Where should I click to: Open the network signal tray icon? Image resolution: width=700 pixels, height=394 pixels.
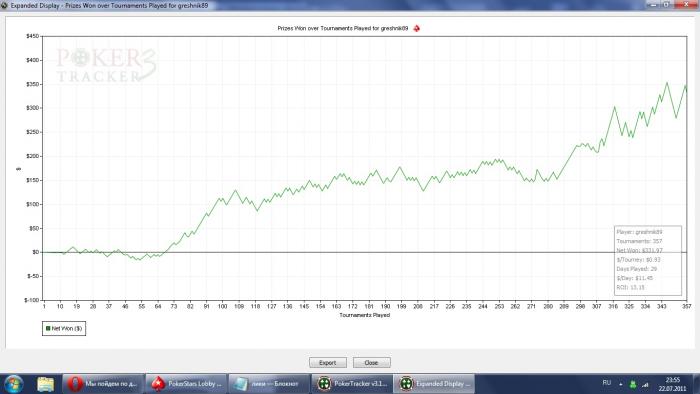[645, 384]
